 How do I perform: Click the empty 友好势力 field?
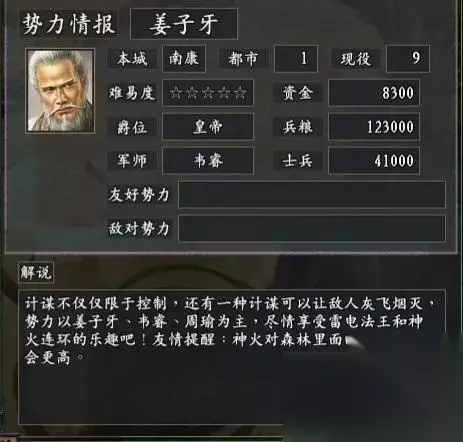312,195
